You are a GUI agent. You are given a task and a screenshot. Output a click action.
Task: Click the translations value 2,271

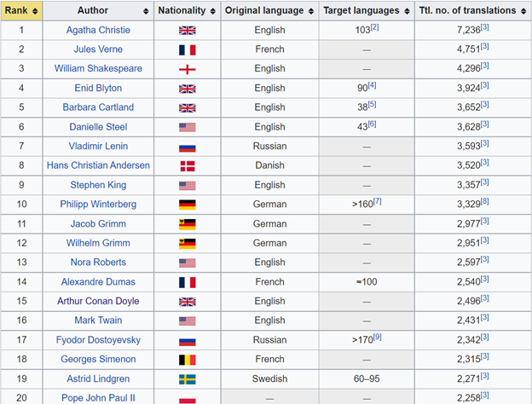pos(469,379)
